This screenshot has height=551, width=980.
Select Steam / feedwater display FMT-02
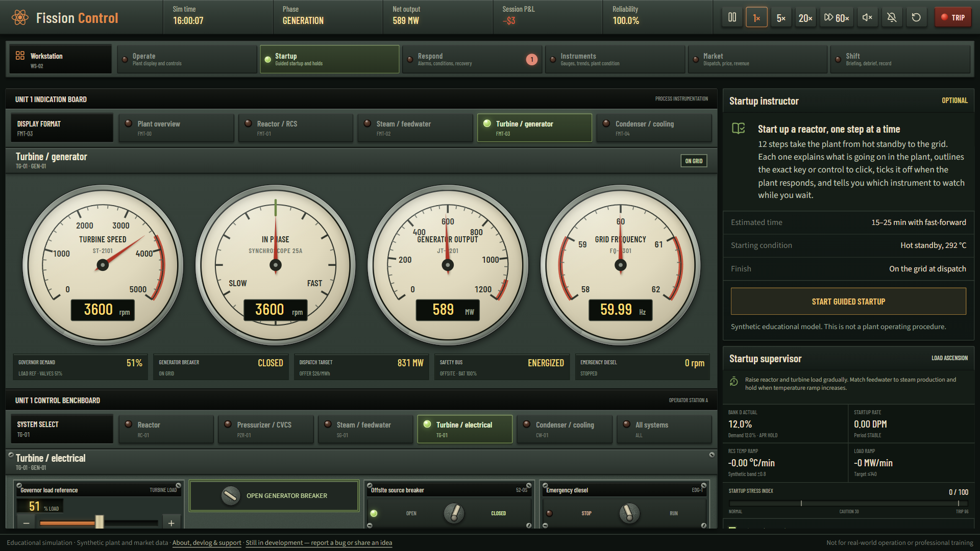415,128
